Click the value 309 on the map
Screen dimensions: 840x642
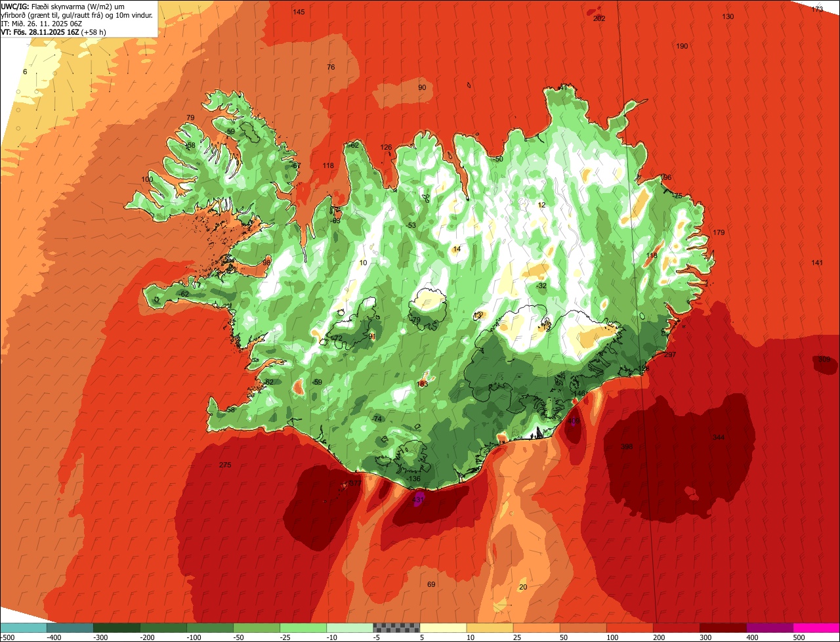(824, 359)
